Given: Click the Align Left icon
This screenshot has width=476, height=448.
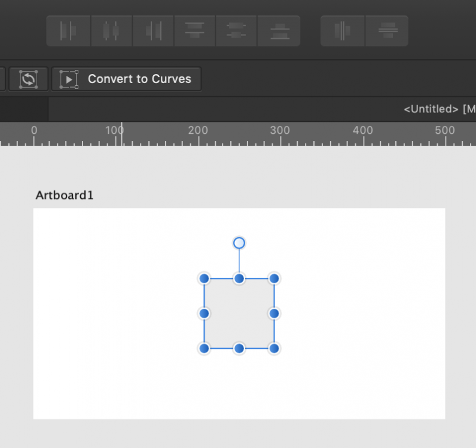Looking at the screenshot, I should point(69,31).
